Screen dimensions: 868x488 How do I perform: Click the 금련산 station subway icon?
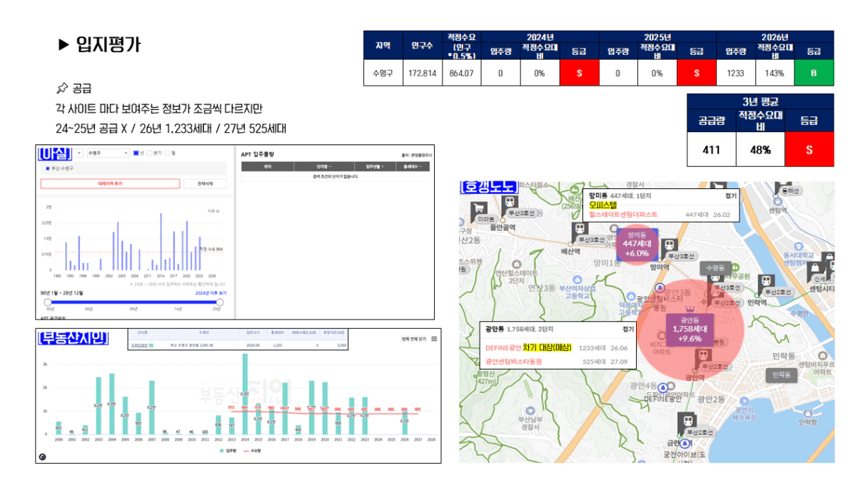coord(687,422)
